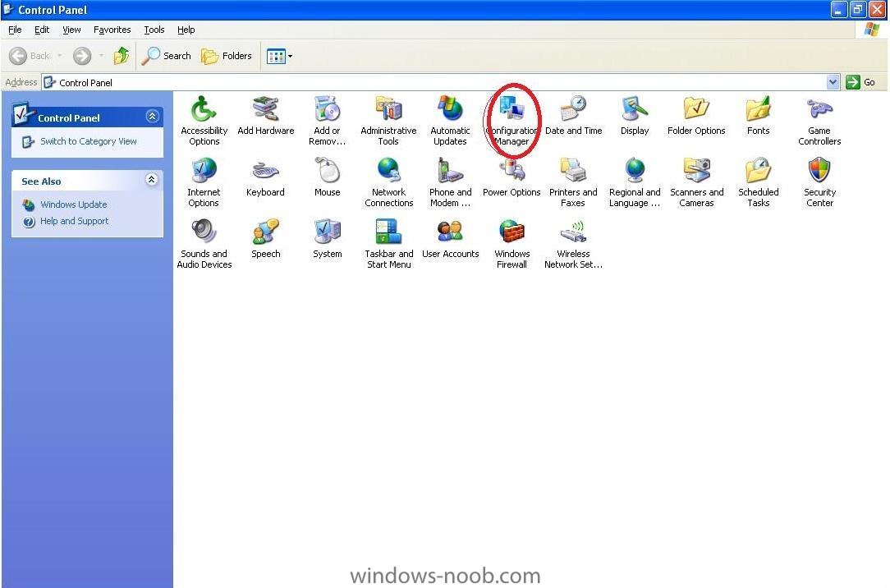
Task: Go up one folder level
Action: pyautogui.click(x=121, y=56)
